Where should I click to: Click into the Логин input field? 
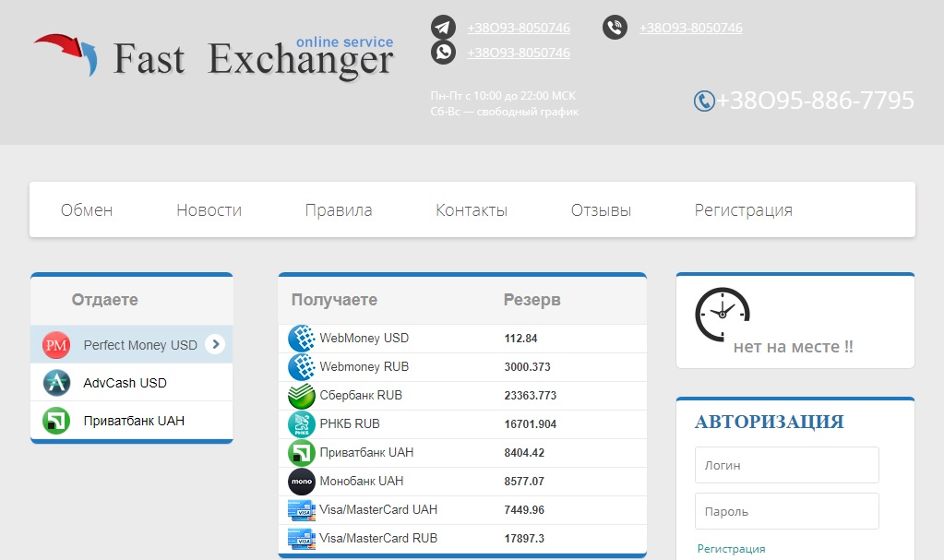pos(786,465)
